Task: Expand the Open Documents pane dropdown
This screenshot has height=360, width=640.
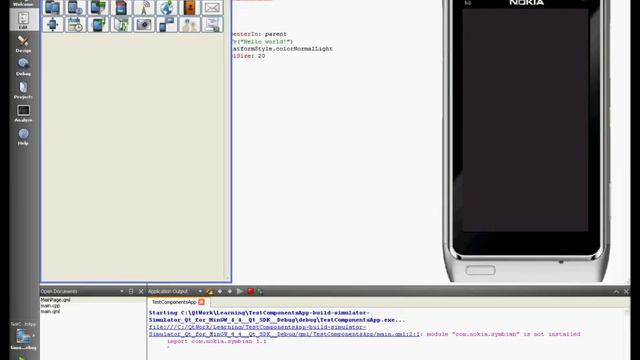Action: click(x=122, y=291)
